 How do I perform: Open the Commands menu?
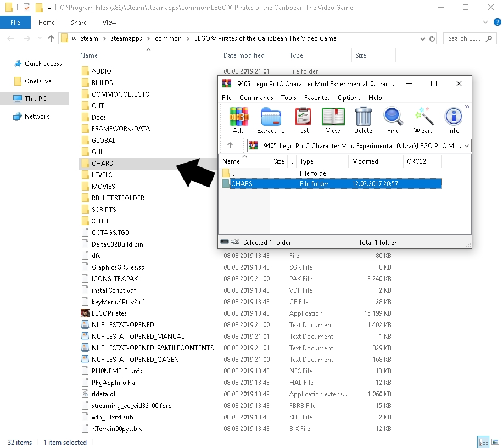point(256,98)
